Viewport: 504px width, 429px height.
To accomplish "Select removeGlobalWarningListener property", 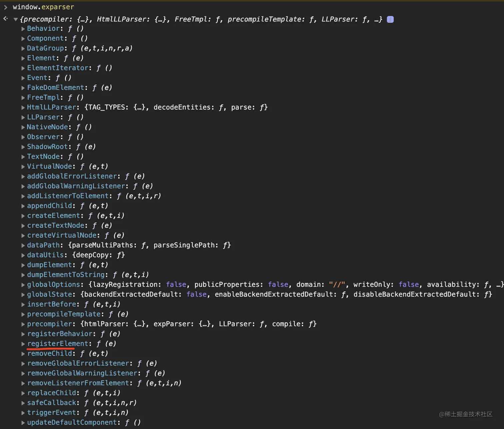I will (82, 373).
